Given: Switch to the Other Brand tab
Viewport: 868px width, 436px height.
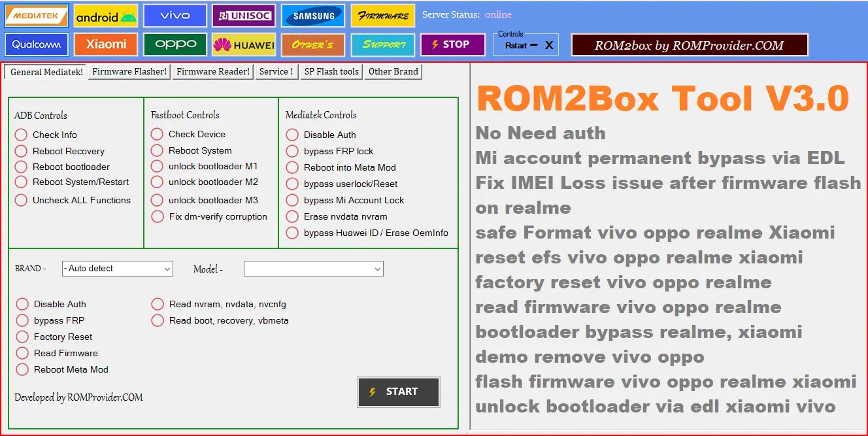Looking at the screenshot, I should [393, 71].
